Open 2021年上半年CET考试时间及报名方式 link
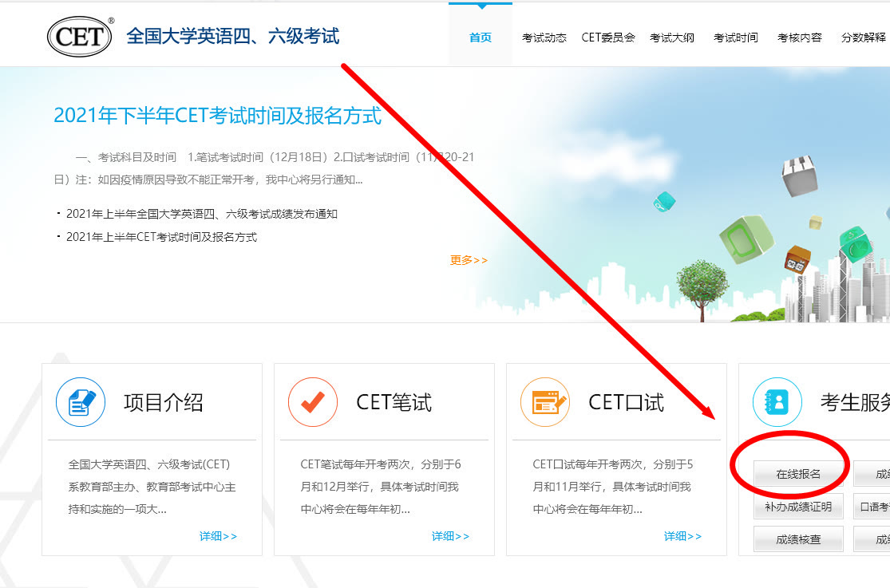Screen dimensions: 890x588 pyautogui.click(x=161, y=237)
